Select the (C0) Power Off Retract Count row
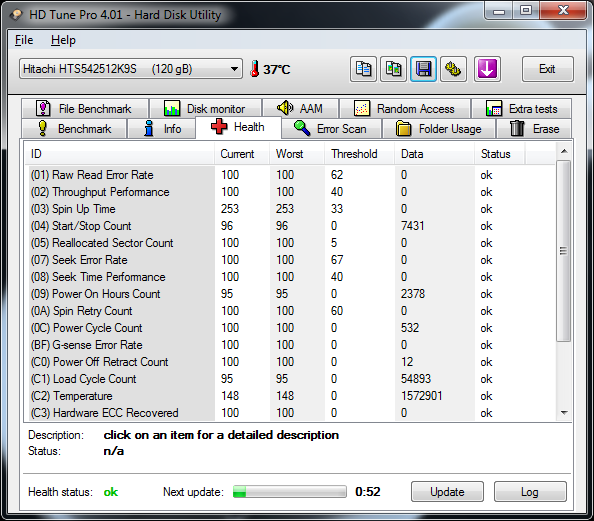This screenshot has height=521, width=594. (x=290, y=362)
